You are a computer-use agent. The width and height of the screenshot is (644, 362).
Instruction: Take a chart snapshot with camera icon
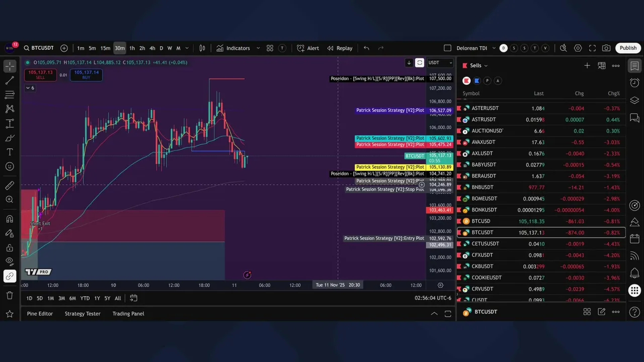(606, 48)
